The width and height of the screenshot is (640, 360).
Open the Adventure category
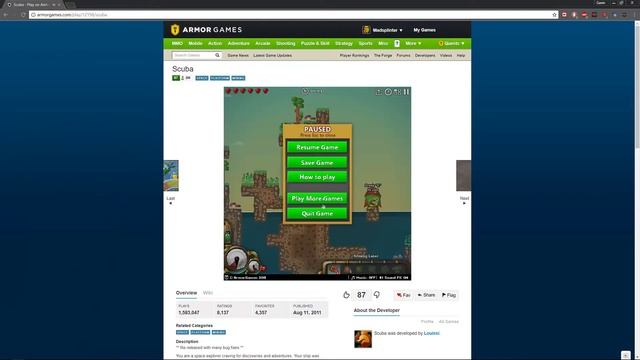(x=238, y=43)
